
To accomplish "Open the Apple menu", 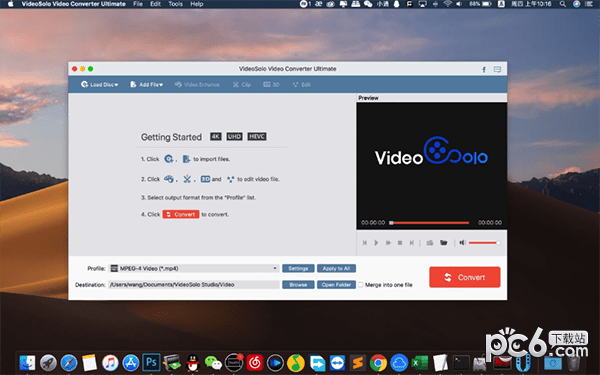I will click(11, 4).
